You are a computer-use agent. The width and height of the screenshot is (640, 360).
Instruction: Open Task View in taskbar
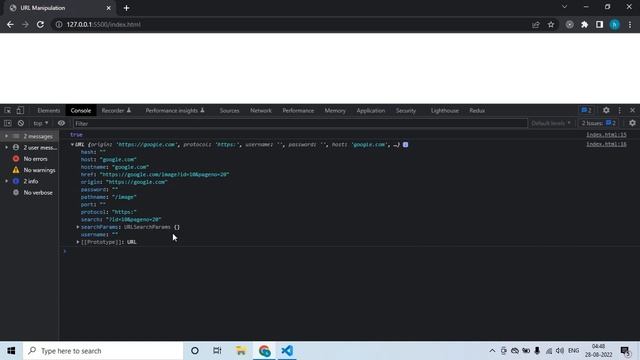point(217,351)
